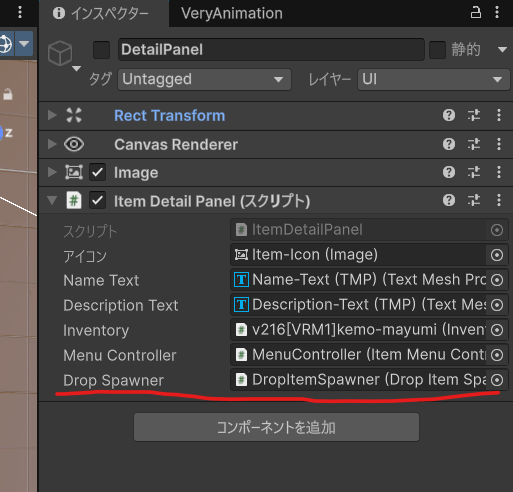Open Rect Transform help reference

[x=449, y=115]
